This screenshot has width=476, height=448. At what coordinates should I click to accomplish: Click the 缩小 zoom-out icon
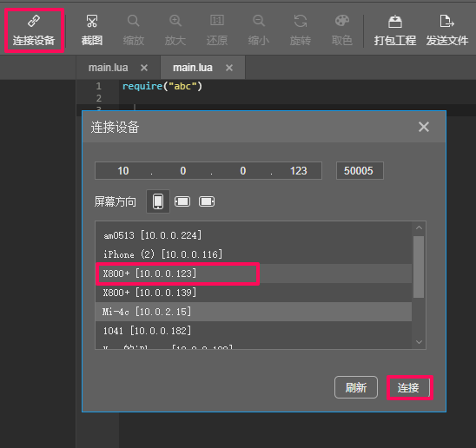click(x=259, y=21)
